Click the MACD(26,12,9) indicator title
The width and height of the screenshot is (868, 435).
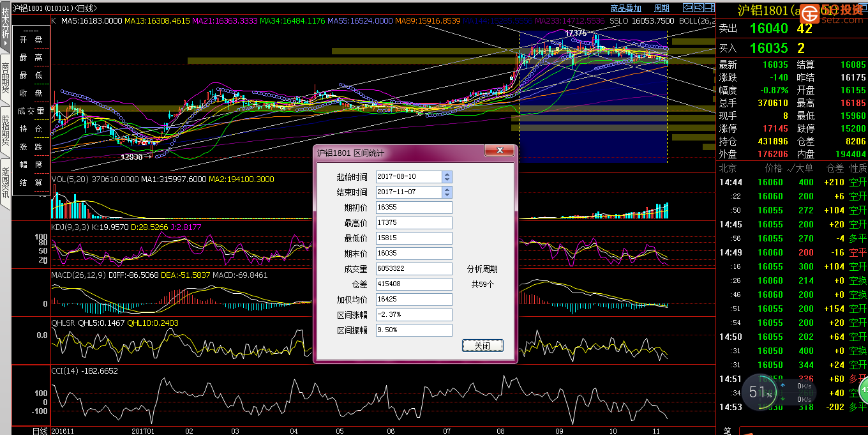[x=79, y=275]
